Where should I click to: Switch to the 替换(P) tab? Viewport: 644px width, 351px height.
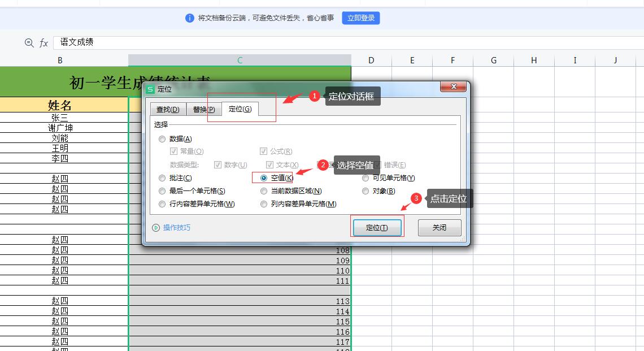[x=204, y=109]
